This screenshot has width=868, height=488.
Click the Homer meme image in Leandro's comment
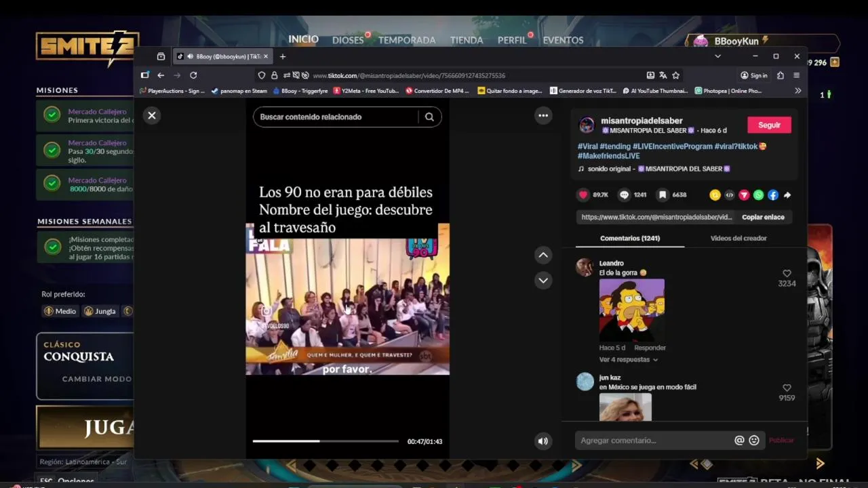coord(632,310)
